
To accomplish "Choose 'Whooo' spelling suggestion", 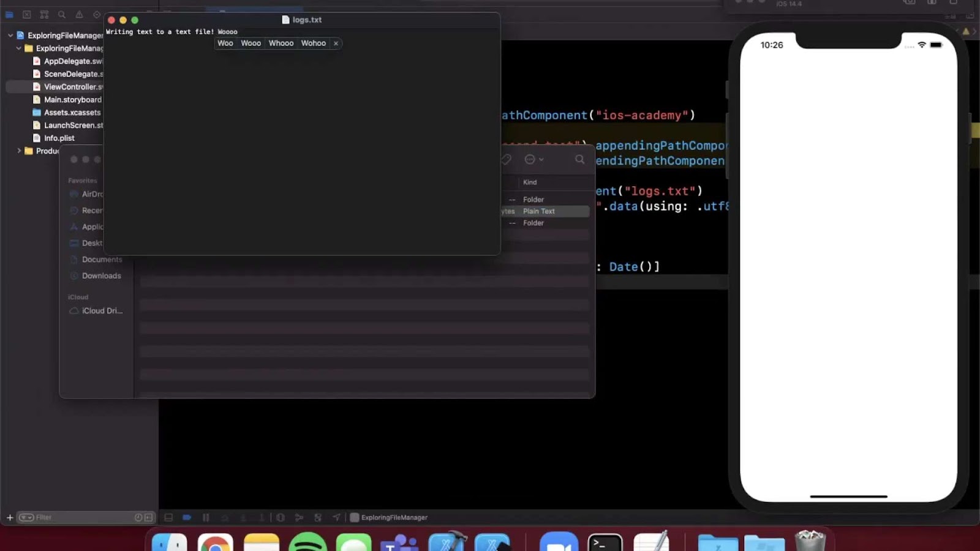I will (x=281, y=43).
